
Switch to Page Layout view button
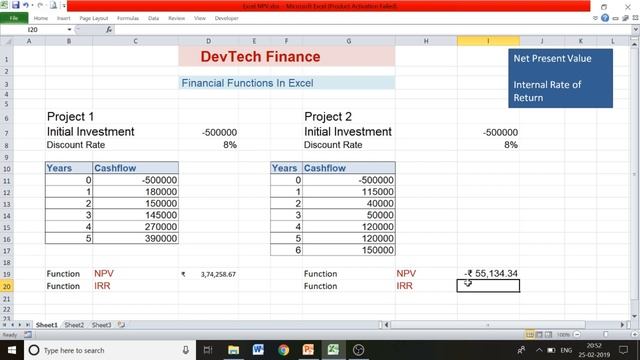539,335
